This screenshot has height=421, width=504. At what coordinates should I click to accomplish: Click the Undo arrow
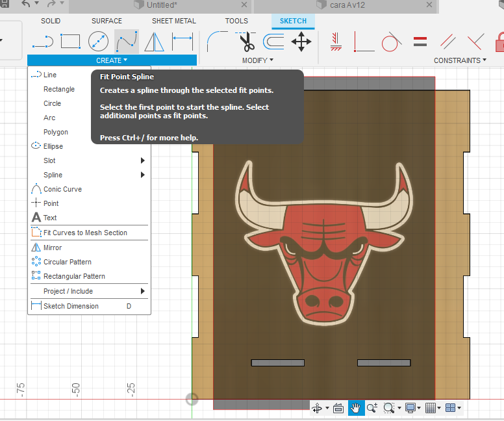27,4
